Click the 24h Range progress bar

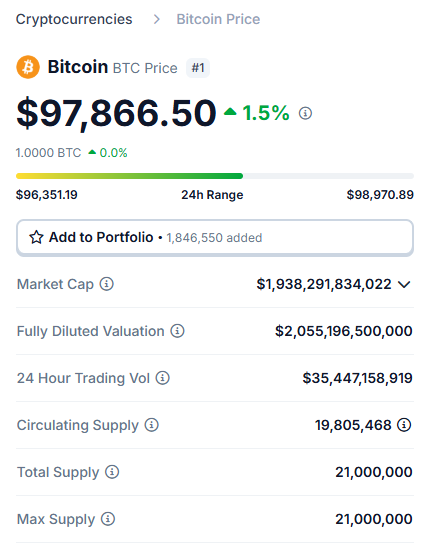(215, 176)
